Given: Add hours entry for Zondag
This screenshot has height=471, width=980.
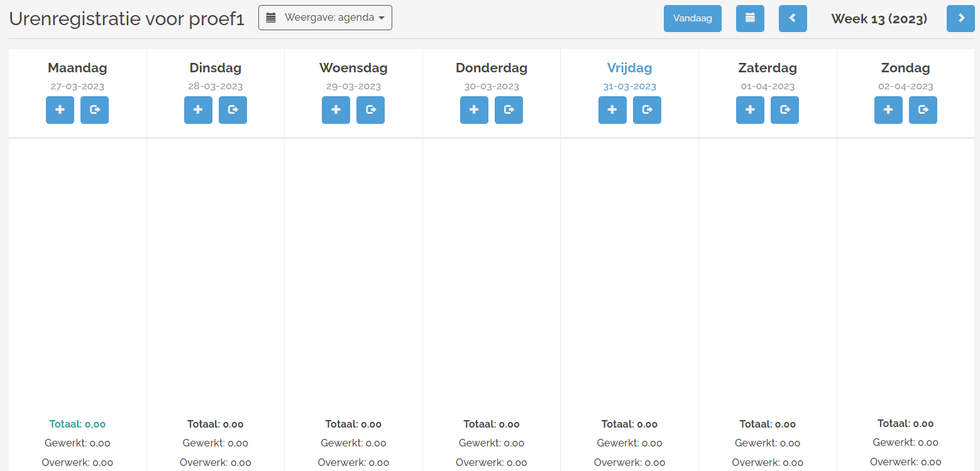Looking at the screenshot, I should [888, 110].
